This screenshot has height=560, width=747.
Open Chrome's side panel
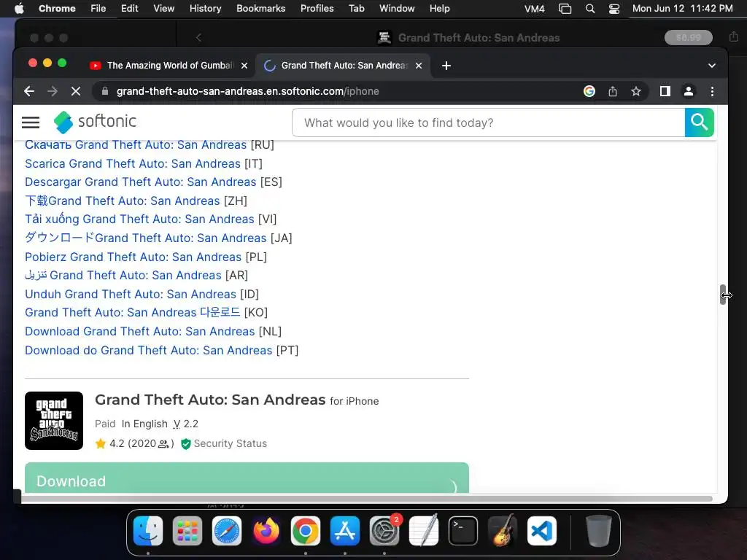(x=665, y=91)
